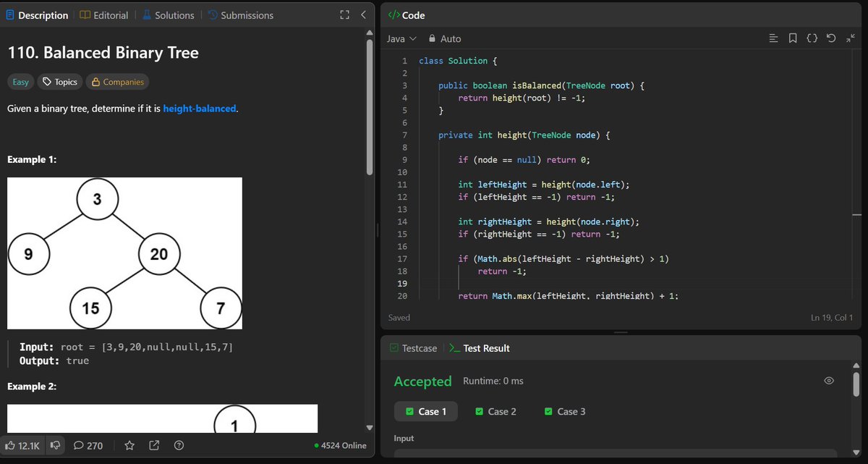Screen dimensions: 868x464
Task: Select the Case 2 result
Action: [x=495, y=411]
